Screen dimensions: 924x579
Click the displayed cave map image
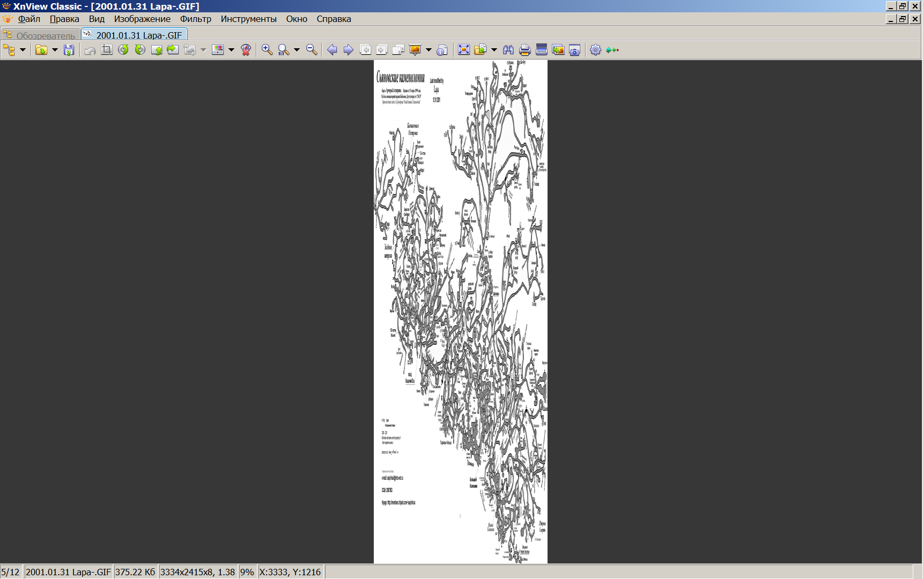(x=461, y=311)
